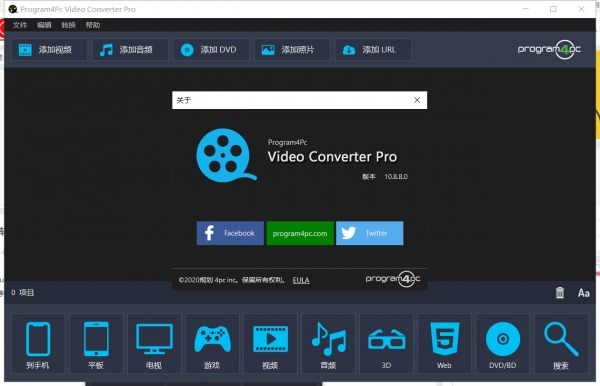The width and height of the screenshot is (600, 386).
Task: Click the Video Converter Pro heading text
Action: point(332,157)
